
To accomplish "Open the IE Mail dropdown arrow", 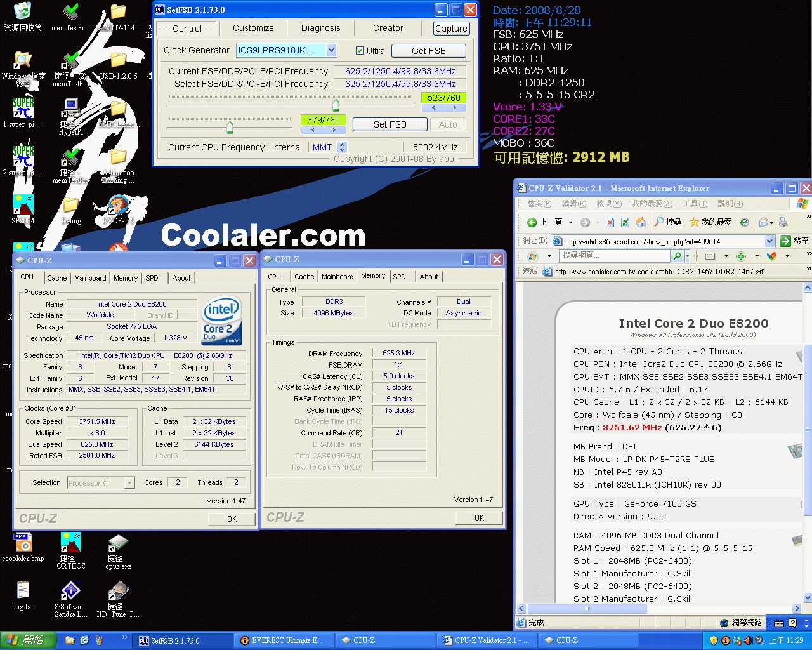I will pos(771,222).
